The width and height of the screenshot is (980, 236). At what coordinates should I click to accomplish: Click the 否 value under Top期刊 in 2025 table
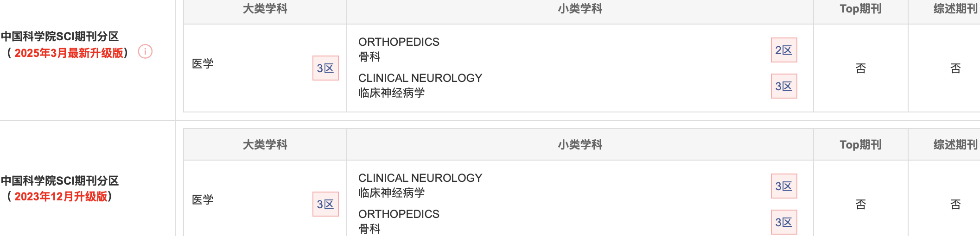coord(861,68)
